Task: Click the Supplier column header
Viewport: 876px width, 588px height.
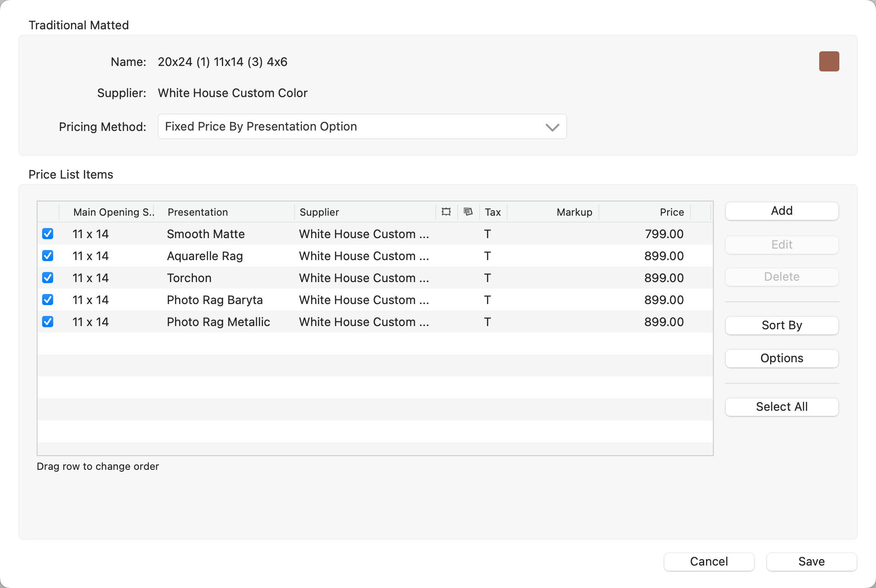Action: 319,212
